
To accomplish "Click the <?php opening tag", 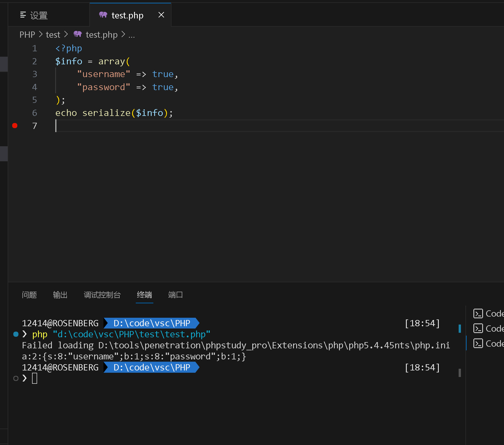I will click(69, 48).
